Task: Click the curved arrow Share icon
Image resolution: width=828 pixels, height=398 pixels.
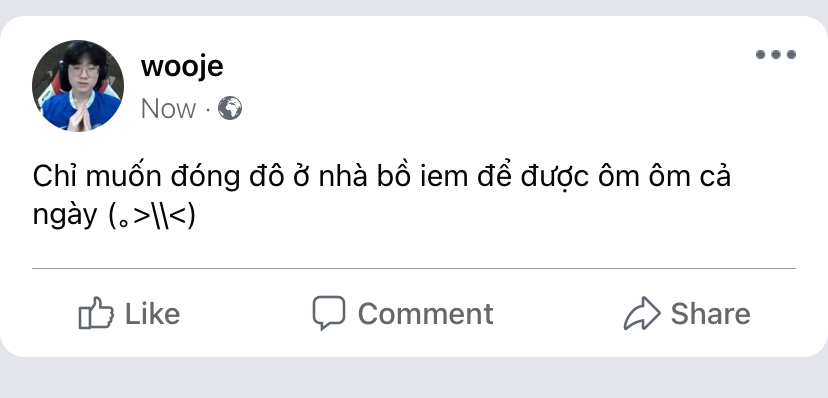Action: (642, 313)
